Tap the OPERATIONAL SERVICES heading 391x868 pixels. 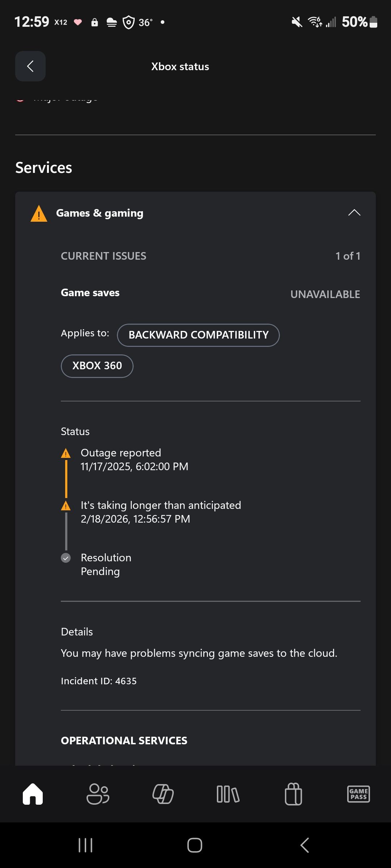point(124,740)
